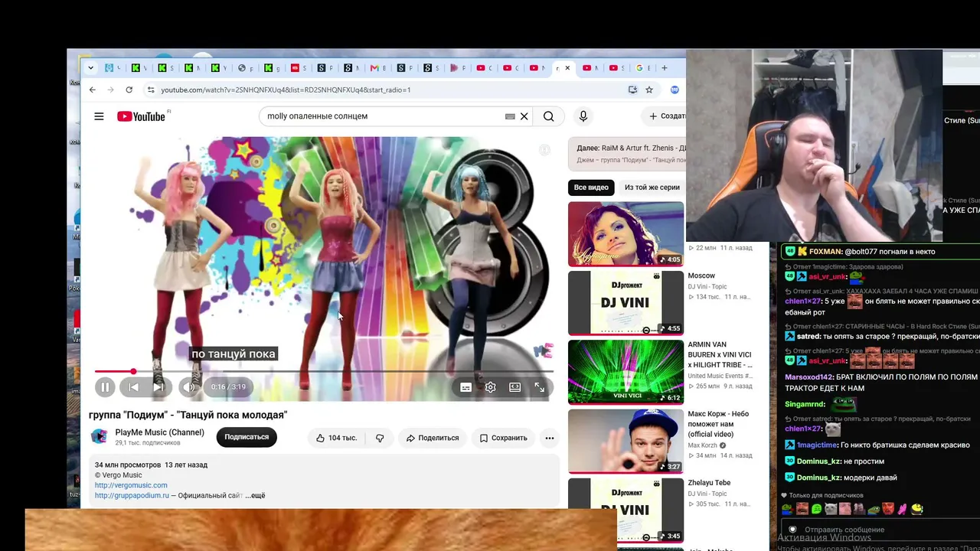This screenshot has height=551, width=980.
Task: Open the PlayMe Music channel avatar
Action: [x=99, y=437]
